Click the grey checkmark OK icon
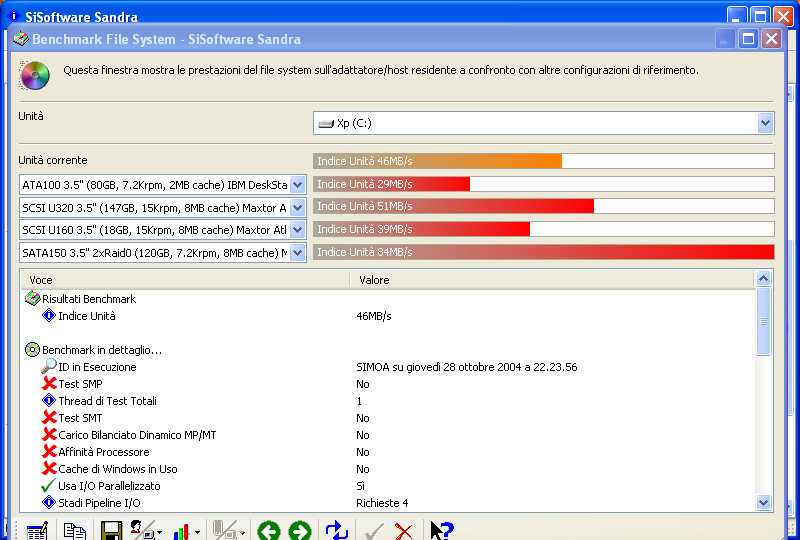Viewport: 800px width, 540px height. [x=373, y=531]
